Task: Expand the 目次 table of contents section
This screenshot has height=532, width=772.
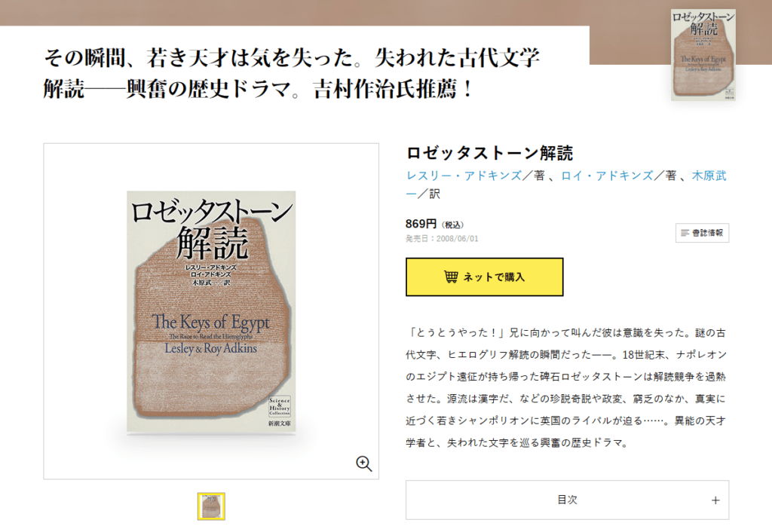Action: click(x=567, y=500)
